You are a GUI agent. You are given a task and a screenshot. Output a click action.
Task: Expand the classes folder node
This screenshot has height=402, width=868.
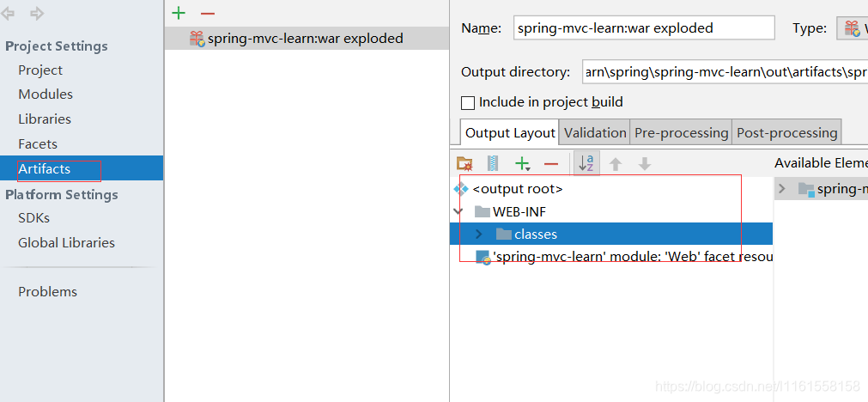click(479, 234)
